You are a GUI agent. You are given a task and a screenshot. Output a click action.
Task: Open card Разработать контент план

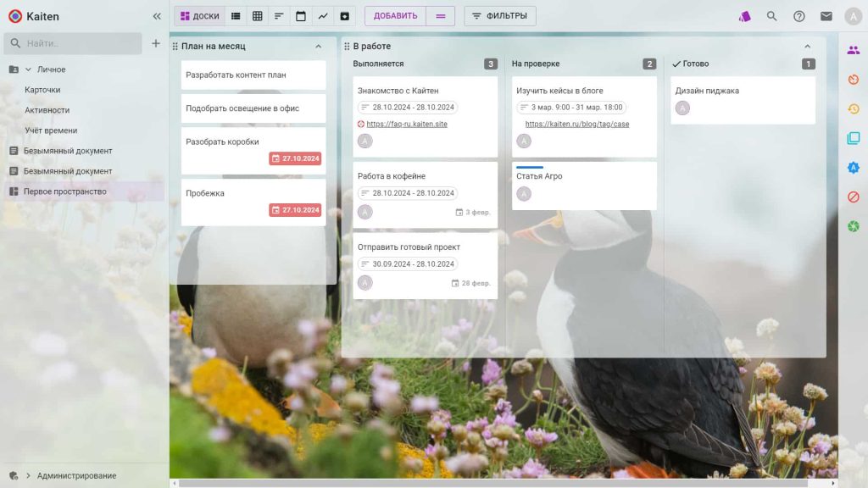pos(253,75)
